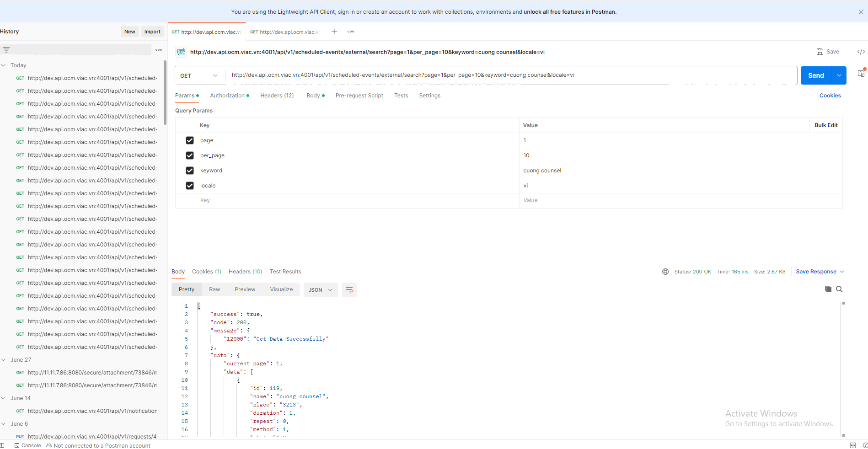This screenshot has height=449, width=868.
Task: Open the Console panel
Action: pyautogui.click(x=27, y=445)
